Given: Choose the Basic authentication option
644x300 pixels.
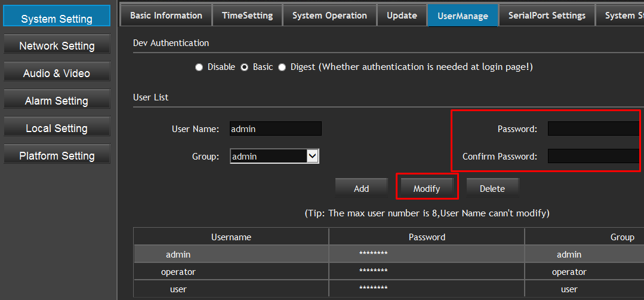Looking at the screenshot, I should 245,68.
